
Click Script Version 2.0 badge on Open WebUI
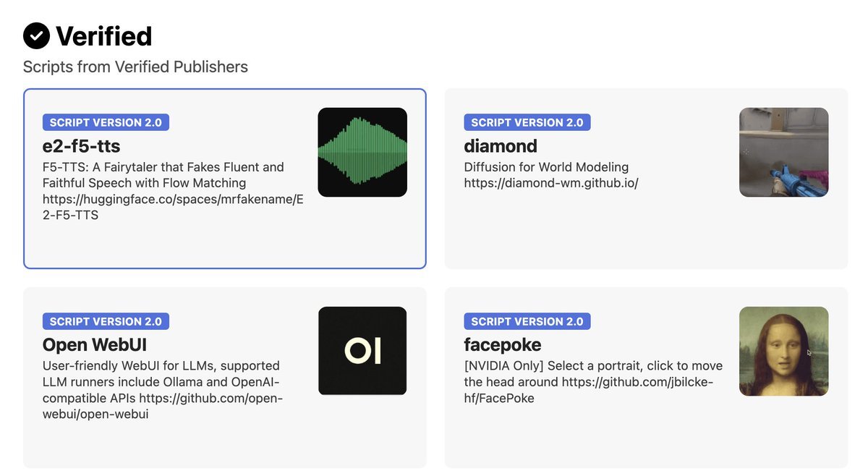tap(106, 321)
